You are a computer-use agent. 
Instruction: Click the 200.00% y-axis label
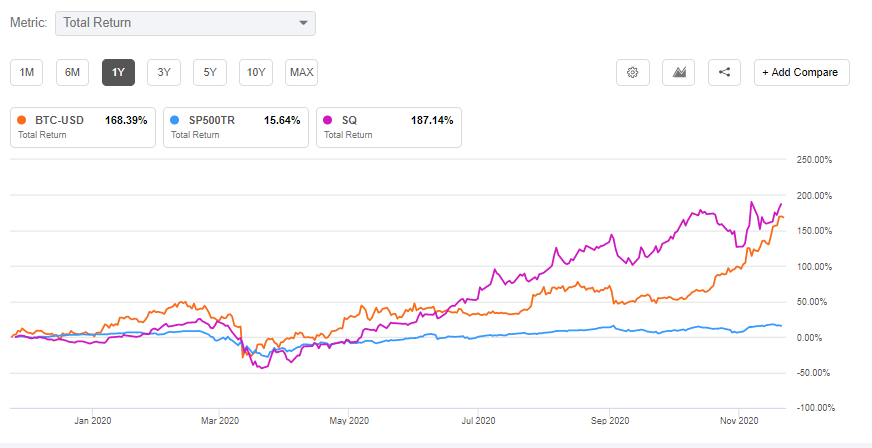pos(814,196)
